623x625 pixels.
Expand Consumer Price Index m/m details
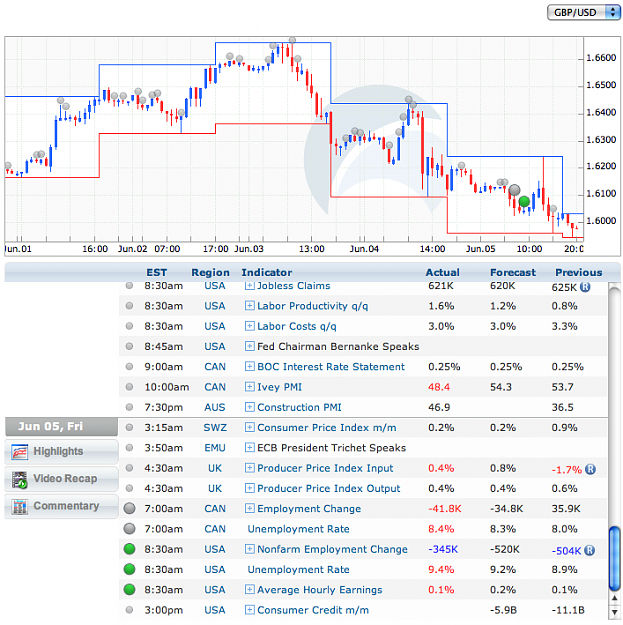tap(250, 427)
